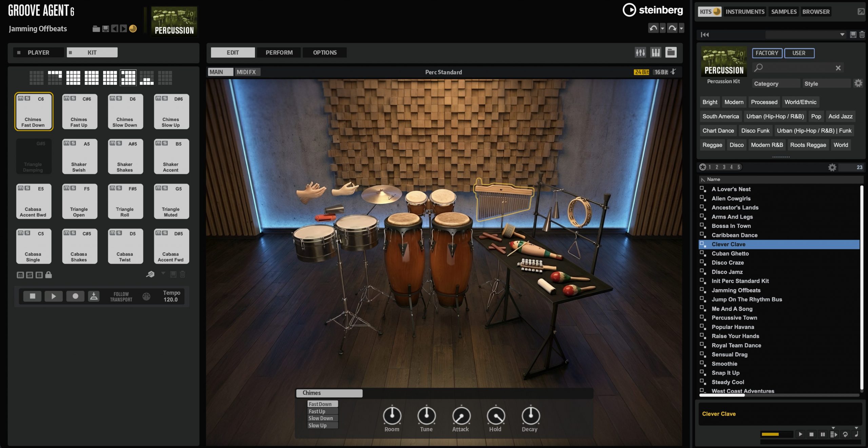Toggle Mute on A5 Shaker Swish pad
The width and height of the screenshot is (868, 448).
click(x=67, y=143)
